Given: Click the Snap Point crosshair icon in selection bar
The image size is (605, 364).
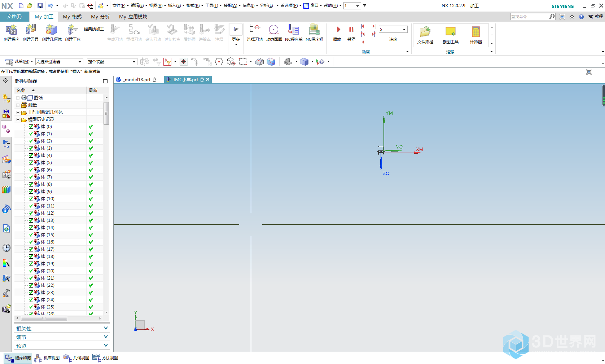Looking at the screenshot, I should click(184, 62).
